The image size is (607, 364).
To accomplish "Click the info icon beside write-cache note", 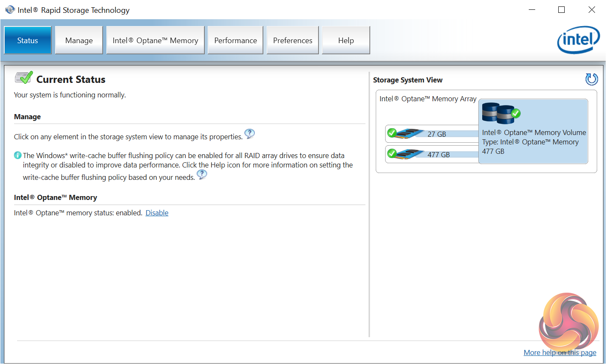I will coord(18,156).
